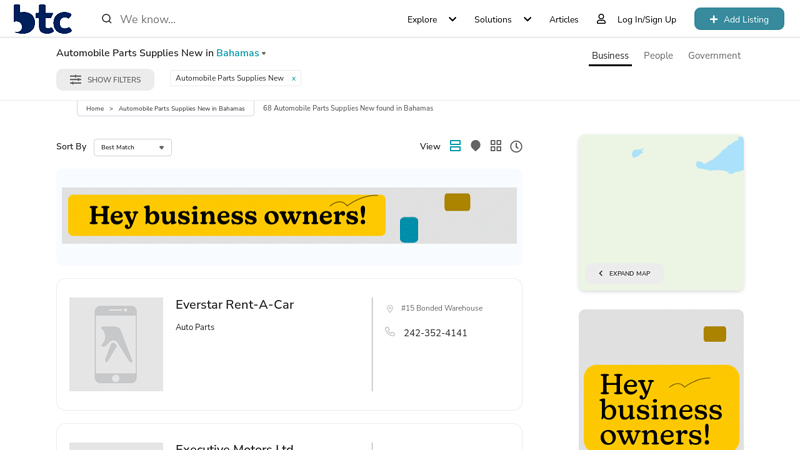Screen dimensions: 800x450
Task: Switch to the People tab
Action: pos(658,56)
